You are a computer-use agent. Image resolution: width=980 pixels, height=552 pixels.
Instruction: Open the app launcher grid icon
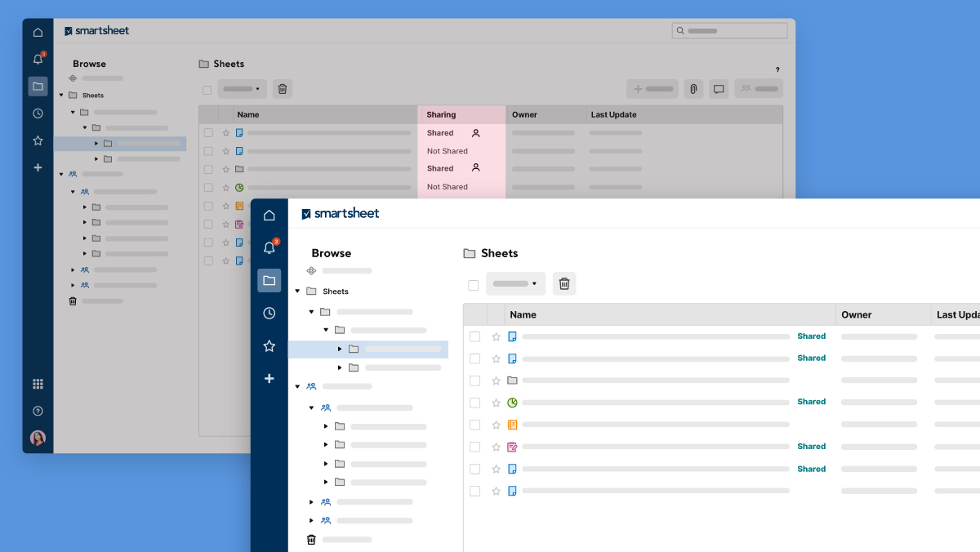tap(38, 384)
